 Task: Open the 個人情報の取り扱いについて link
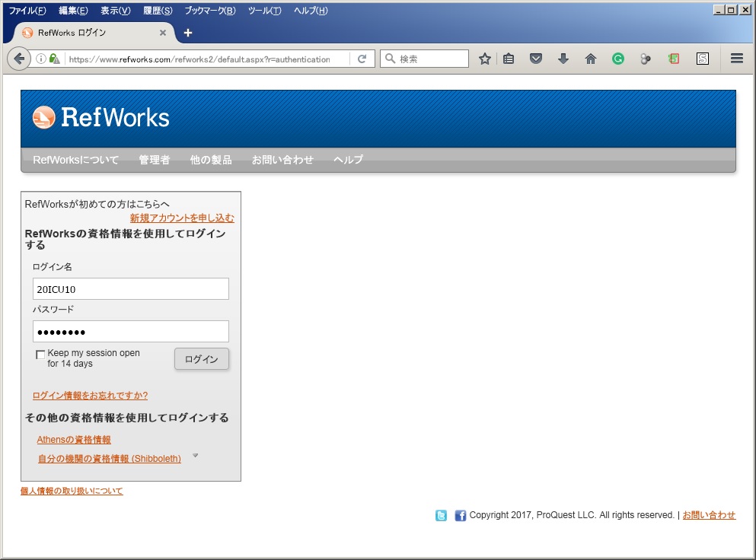(x=72, y=491)
